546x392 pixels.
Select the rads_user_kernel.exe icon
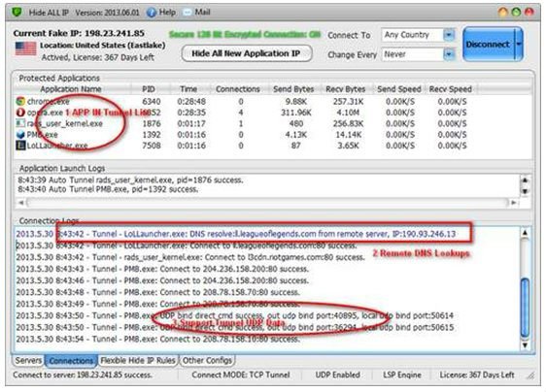pos(20,123)
